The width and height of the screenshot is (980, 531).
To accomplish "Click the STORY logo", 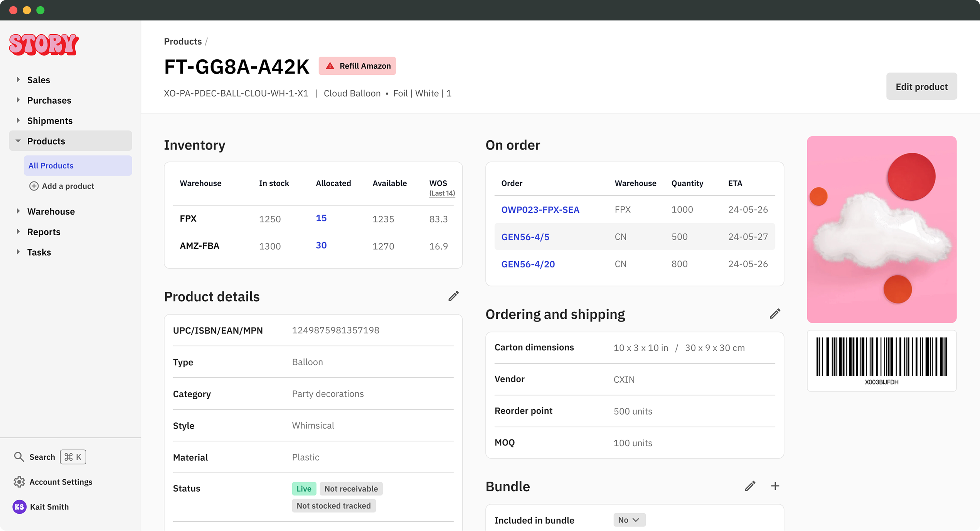I will coord(44,44).
